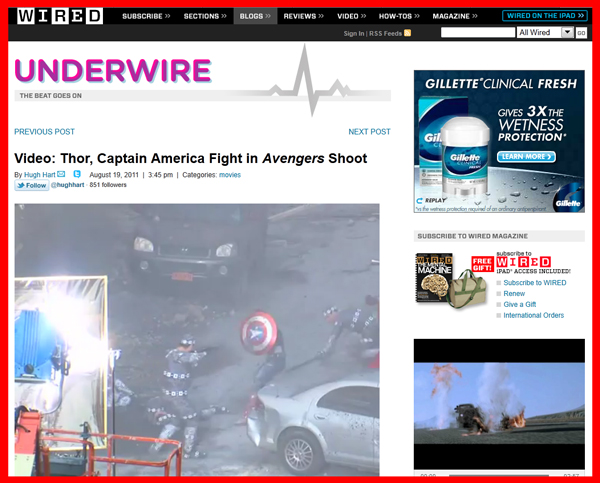Click the FREE GIFT badge
This screenshot has width=600, height=483.
click(x=482, y=264)
